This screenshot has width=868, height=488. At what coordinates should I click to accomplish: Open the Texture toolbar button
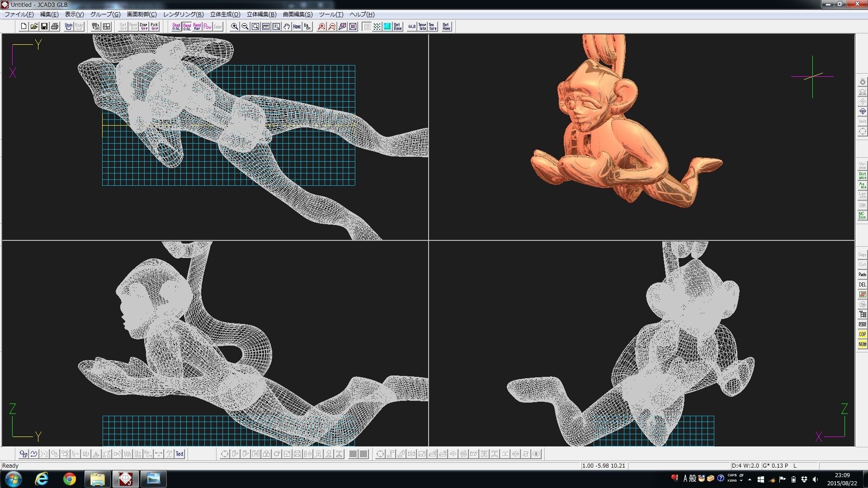coord(433,27)
